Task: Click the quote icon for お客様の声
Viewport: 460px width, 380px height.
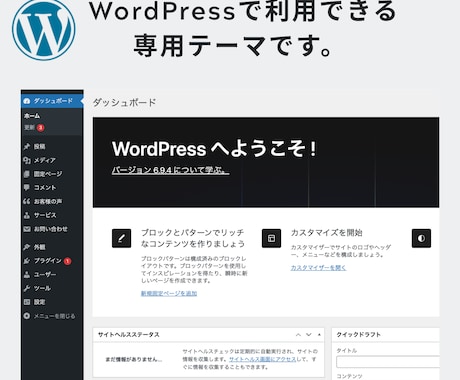Action: click(x=27, y=201)
